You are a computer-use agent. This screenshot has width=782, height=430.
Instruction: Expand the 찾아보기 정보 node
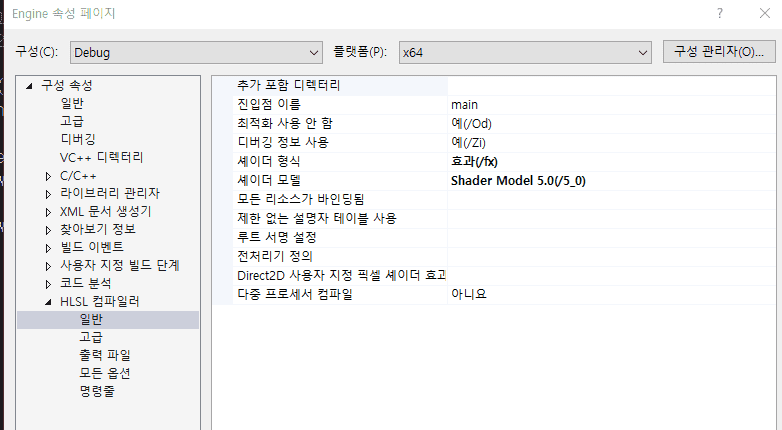click(x=48, y=230)
